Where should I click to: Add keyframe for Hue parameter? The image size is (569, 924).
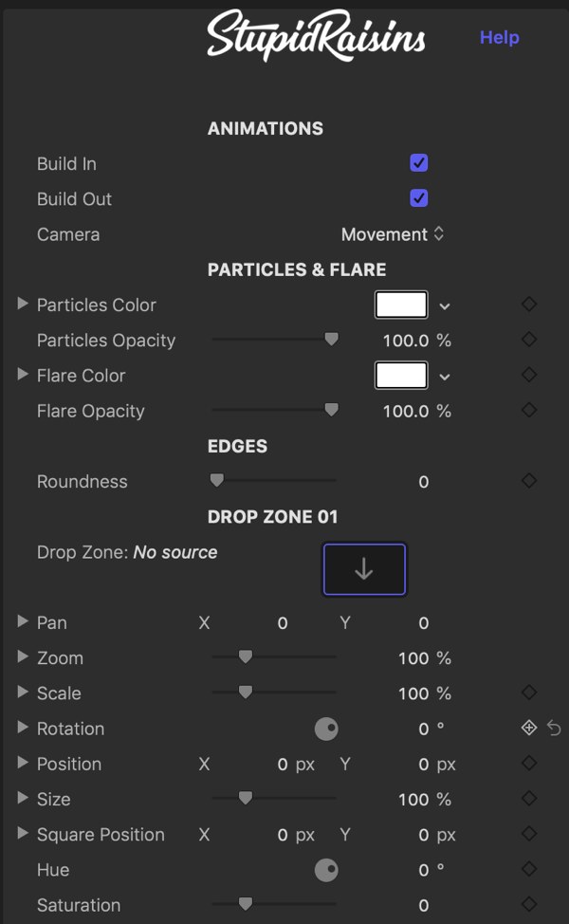click(529, 869)
